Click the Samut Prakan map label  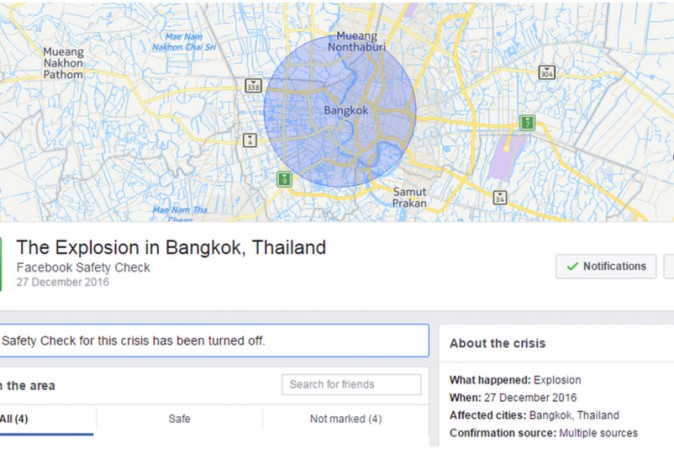[409, 197]
